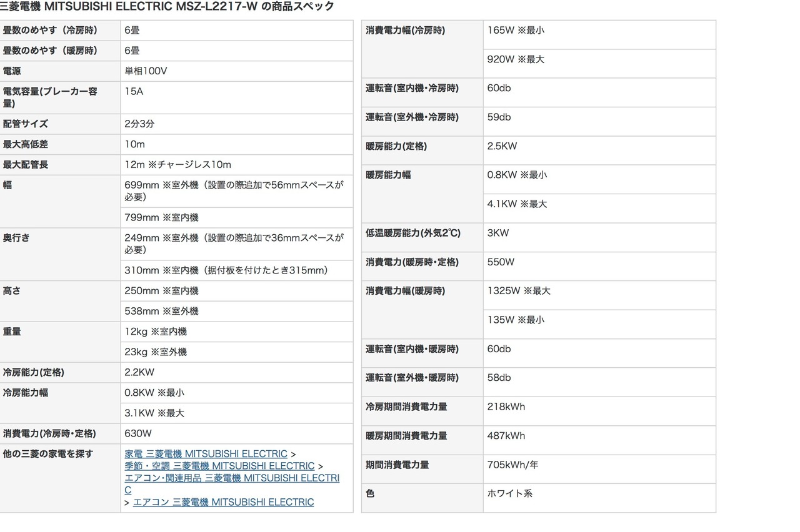Select the 12m ※チャージレス10m value

tap(178, 164)
